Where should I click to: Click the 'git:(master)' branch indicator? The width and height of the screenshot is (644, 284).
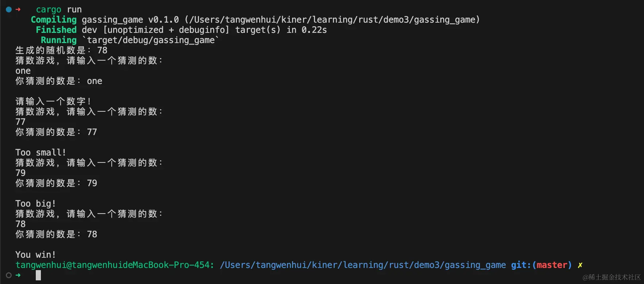pyautogui.click(x=541, y=265)
